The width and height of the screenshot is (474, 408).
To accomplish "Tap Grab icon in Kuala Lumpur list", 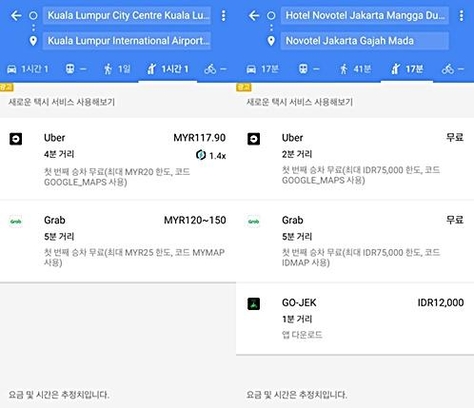I will 16,221.
